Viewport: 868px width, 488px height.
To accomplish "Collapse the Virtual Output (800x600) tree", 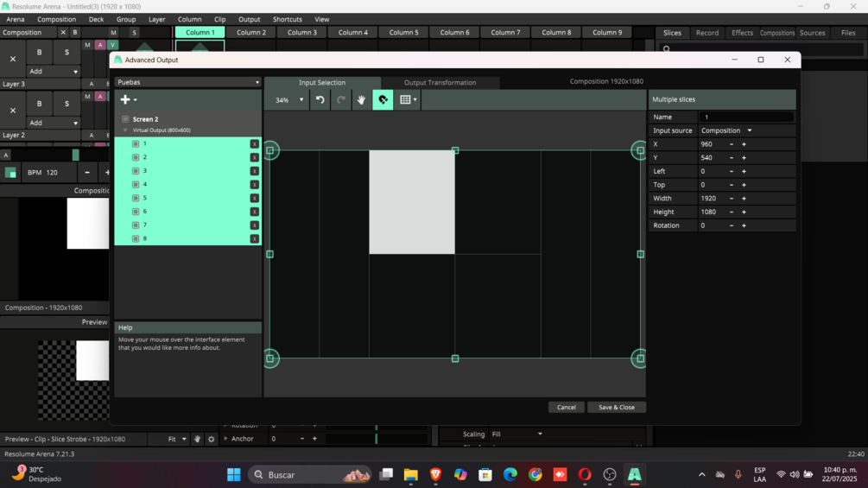I will pyautogui.click(x=125, y=130).
